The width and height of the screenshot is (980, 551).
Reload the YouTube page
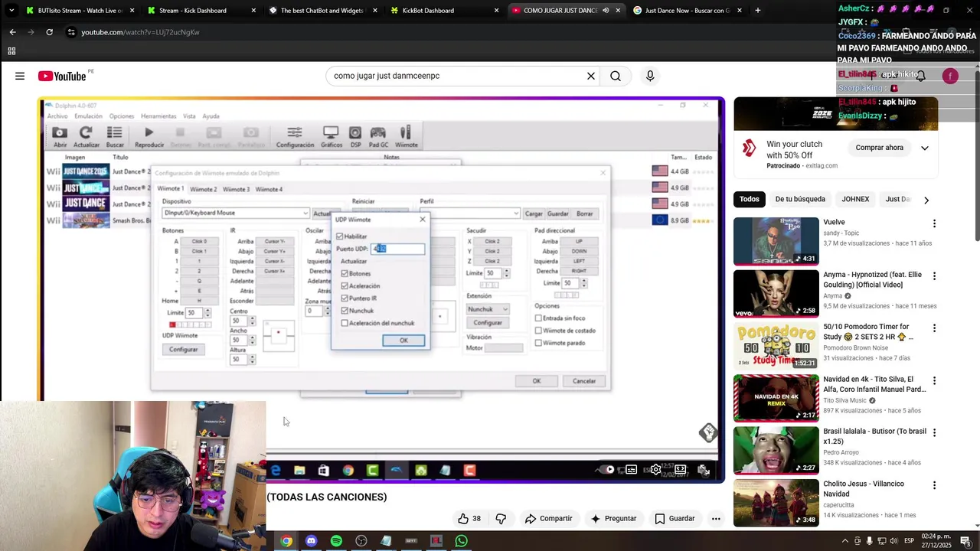click(x=49, y=32)
